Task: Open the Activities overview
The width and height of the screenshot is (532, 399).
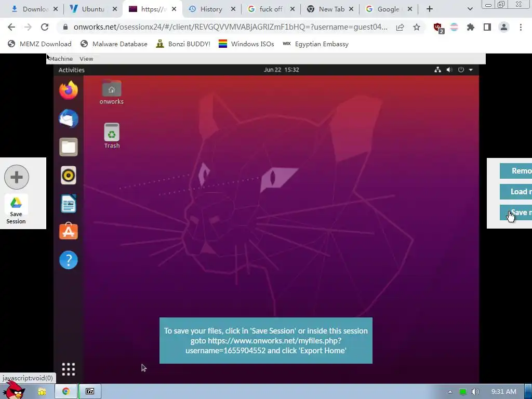Action: 71,70
